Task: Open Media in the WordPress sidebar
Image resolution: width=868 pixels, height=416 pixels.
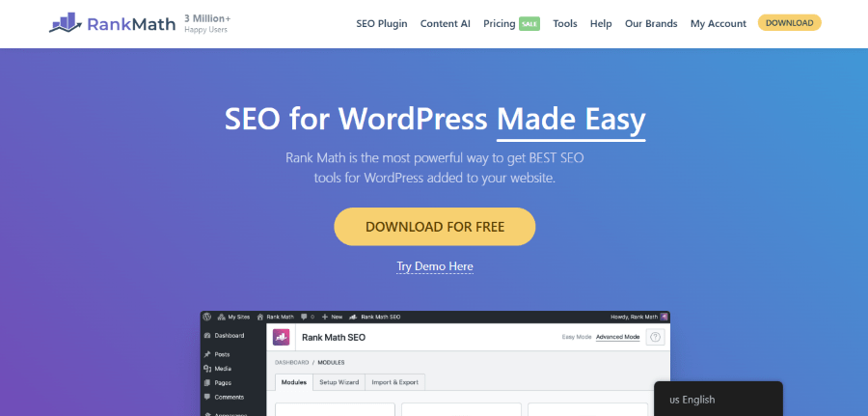Action: coord(221,368)
